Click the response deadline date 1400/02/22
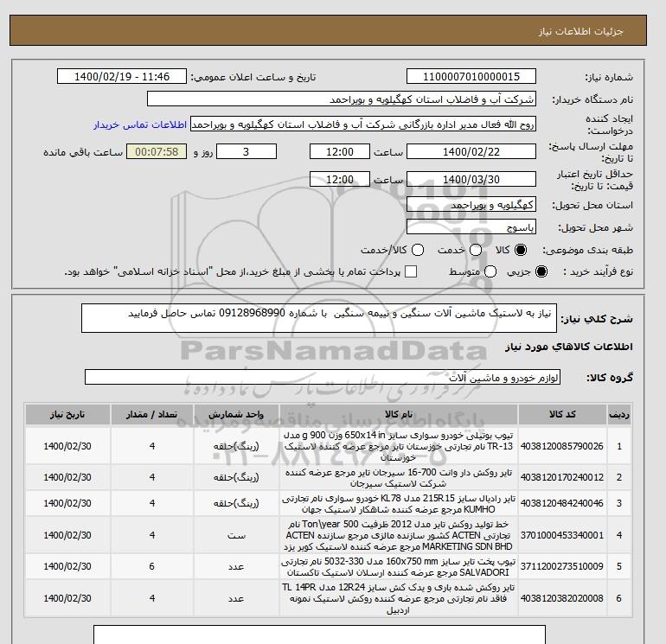Screen dimensions: 666x644 pos(471,151)
